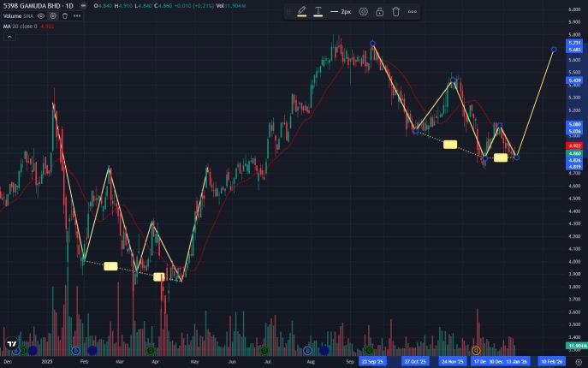This screenshot has height=368, width=588.
Task: Click the D dividend marker above Aug
Action: [307, 351]
